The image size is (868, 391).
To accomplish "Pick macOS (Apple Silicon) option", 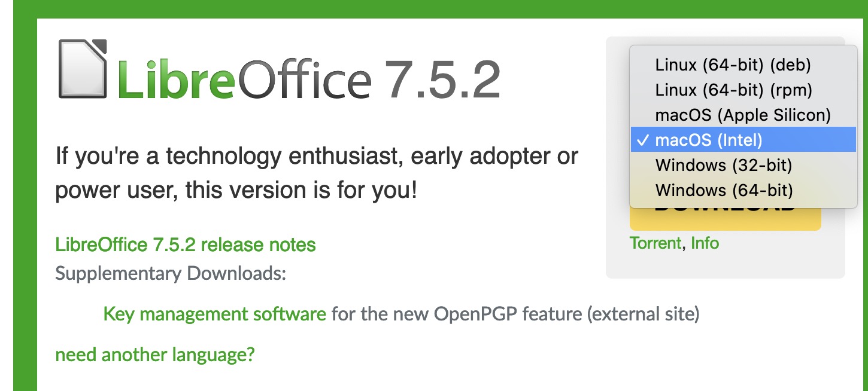I will (x=743, y=115).
